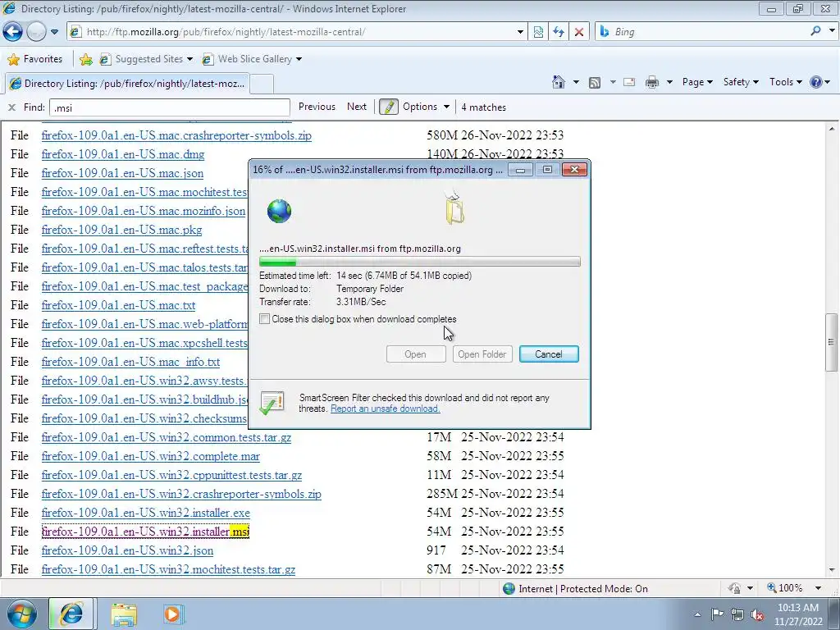
Task: Toggle Compatibility View icon
Action: click(x=538, y=32)
